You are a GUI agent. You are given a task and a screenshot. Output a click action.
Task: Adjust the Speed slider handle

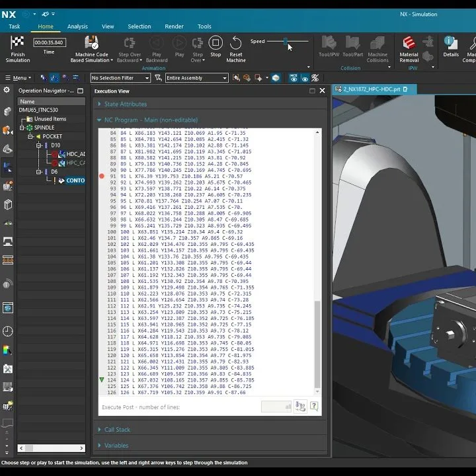(286, 41)
